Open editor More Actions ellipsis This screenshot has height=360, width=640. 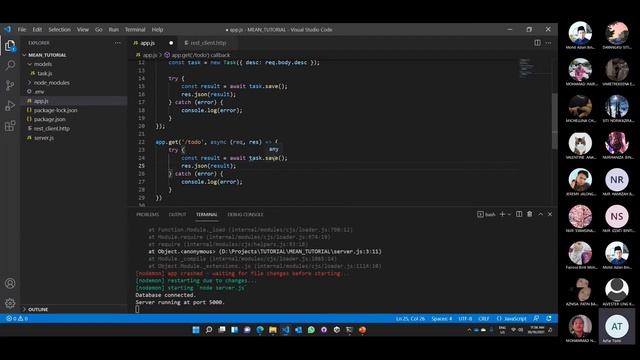click(548, 43)
